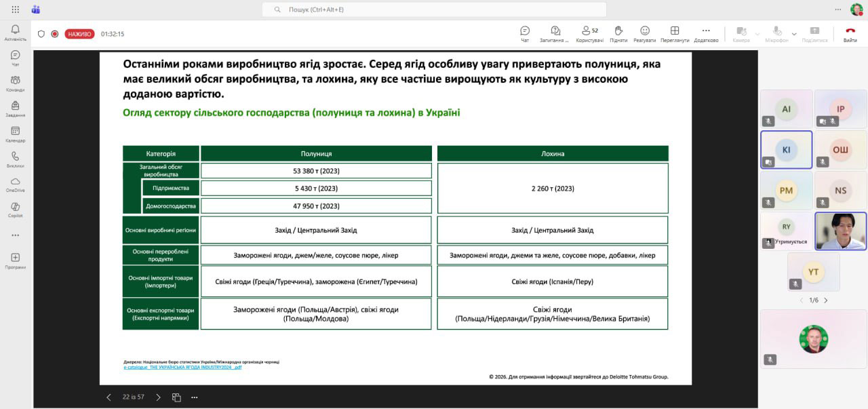
Task: Open the Додатково more actions menu
Action: coord(706,33)
